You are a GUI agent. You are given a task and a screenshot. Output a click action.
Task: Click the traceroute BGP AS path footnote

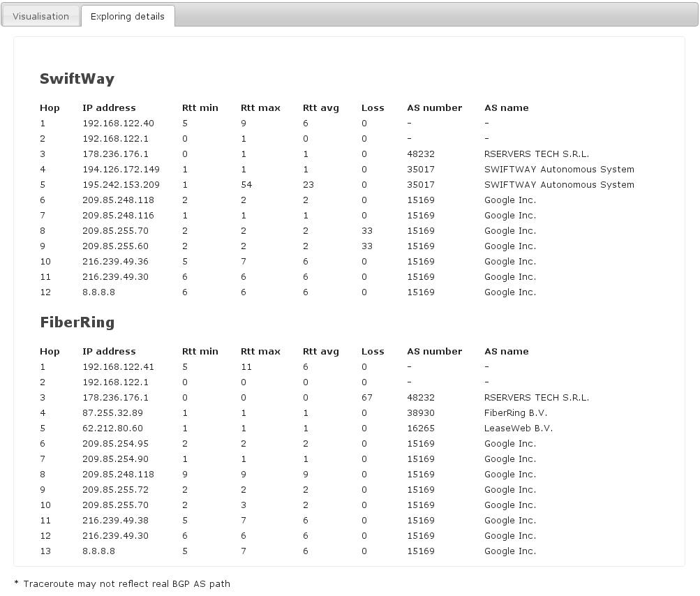[122, 583]
